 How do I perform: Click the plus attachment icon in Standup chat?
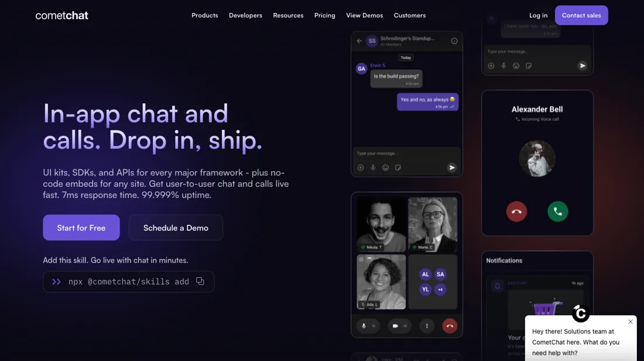point(361,168)
